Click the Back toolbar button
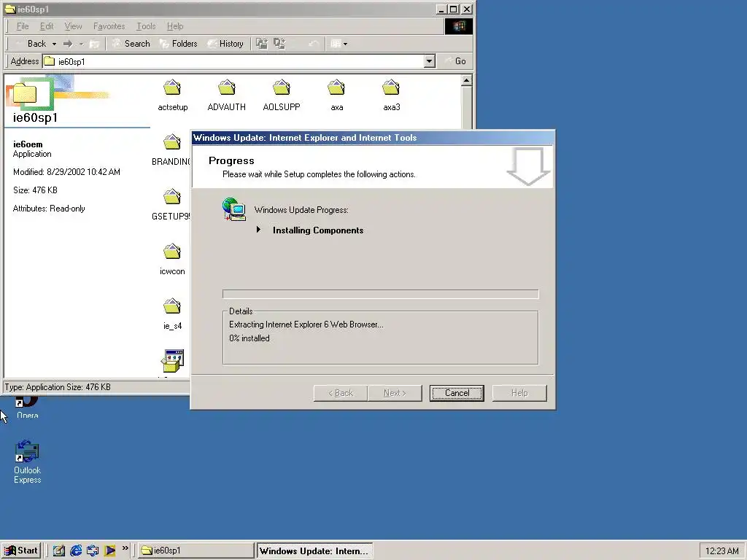 [31, 44]
